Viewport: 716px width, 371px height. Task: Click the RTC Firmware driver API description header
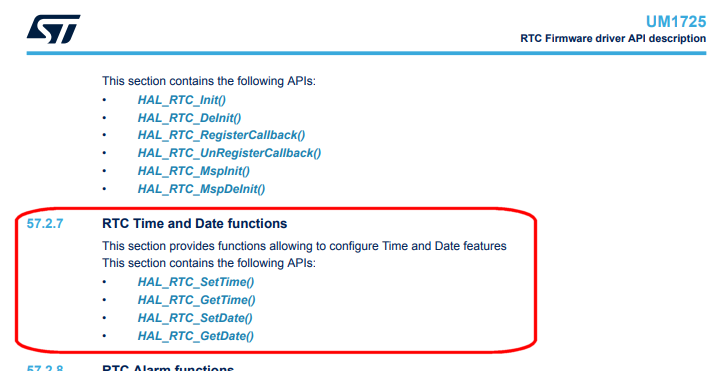(x=613, y=38)
